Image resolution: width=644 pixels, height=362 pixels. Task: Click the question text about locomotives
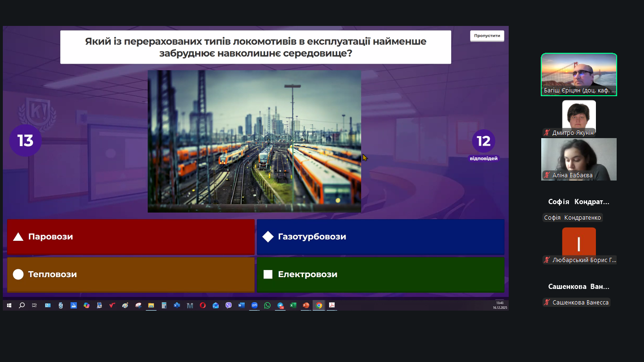tap(256, 47)
